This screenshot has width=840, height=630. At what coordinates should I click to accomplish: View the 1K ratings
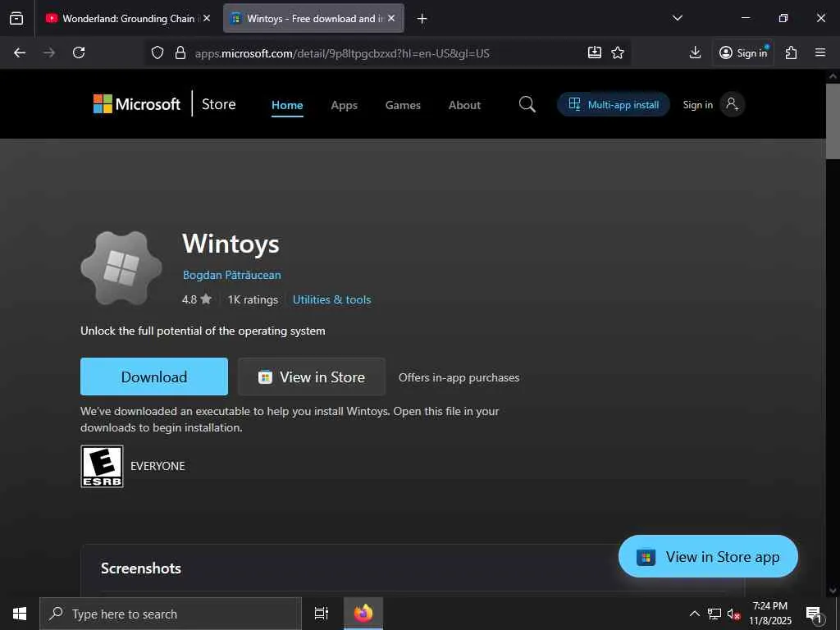(x=253, y=299)
